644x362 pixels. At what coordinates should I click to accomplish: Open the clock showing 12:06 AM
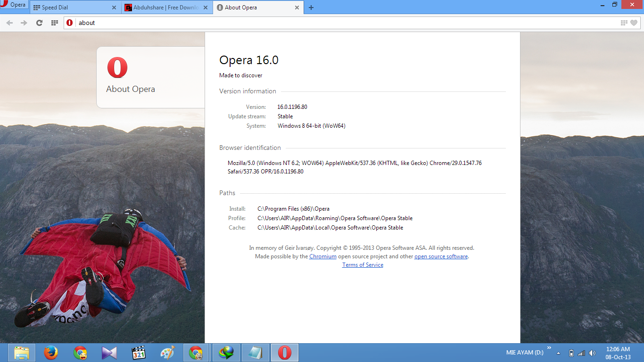[618, 353]
